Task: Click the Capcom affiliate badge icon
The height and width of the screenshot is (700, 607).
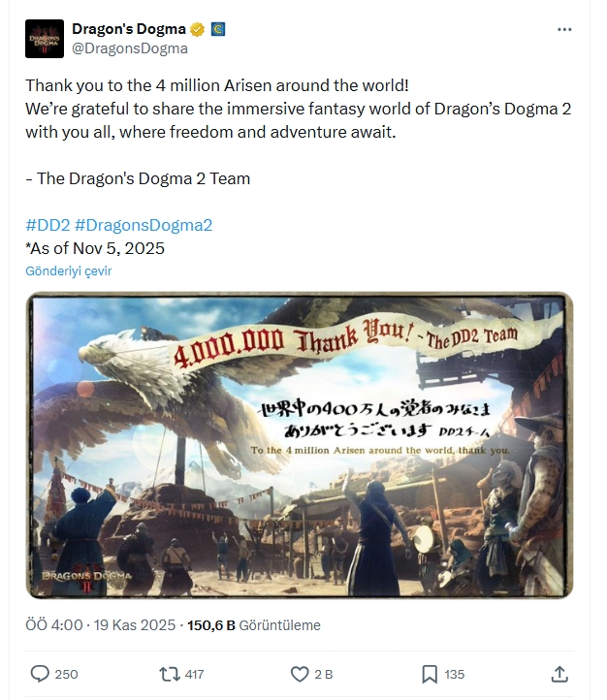Action: point(218,29)
